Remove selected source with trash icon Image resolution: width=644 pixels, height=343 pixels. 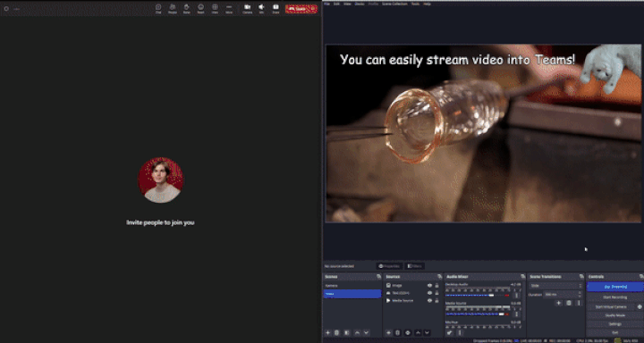click(x=397, y=332)
